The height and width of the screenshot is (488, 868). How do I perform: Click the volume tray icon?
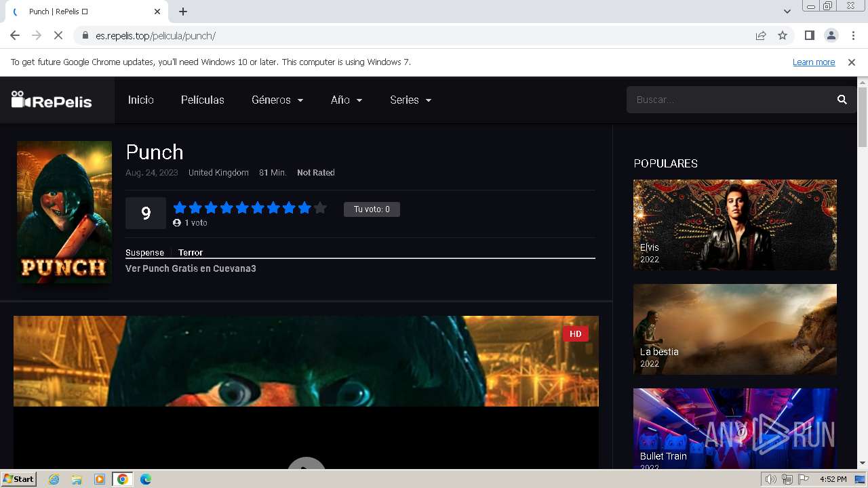point(771,479)
